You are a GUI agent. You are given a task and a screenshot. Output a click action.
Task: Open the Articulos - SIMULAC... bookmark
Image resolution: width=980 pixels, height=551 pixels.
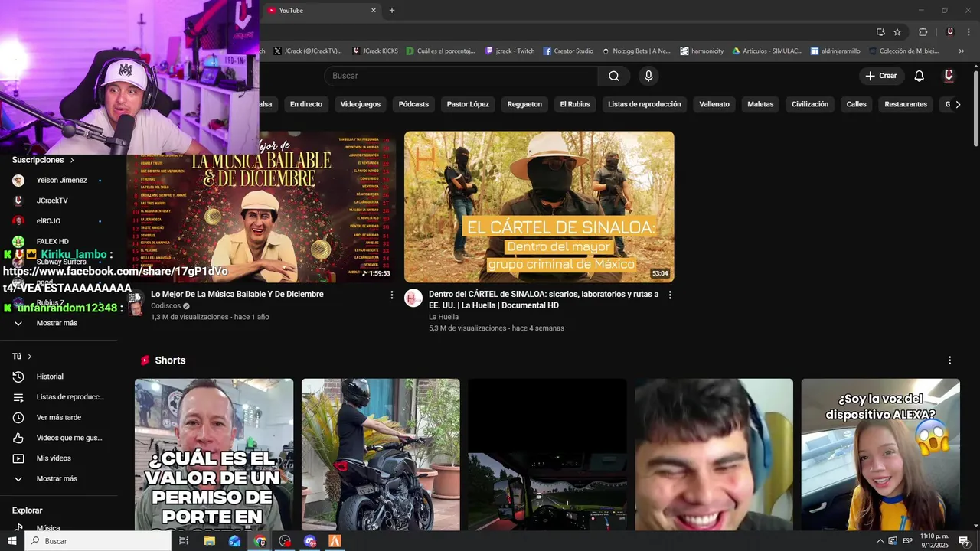[767, 51]
